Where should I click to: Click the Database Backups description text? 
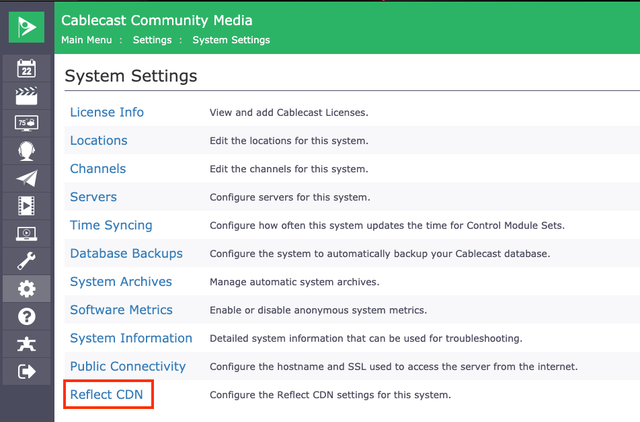[x=380, y=254]
